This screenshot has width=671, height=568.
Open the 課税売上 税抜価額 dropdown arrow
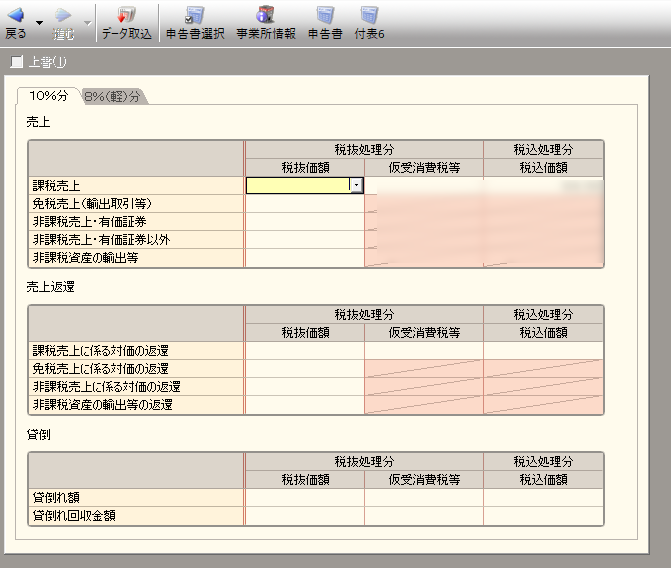point(355,185)
